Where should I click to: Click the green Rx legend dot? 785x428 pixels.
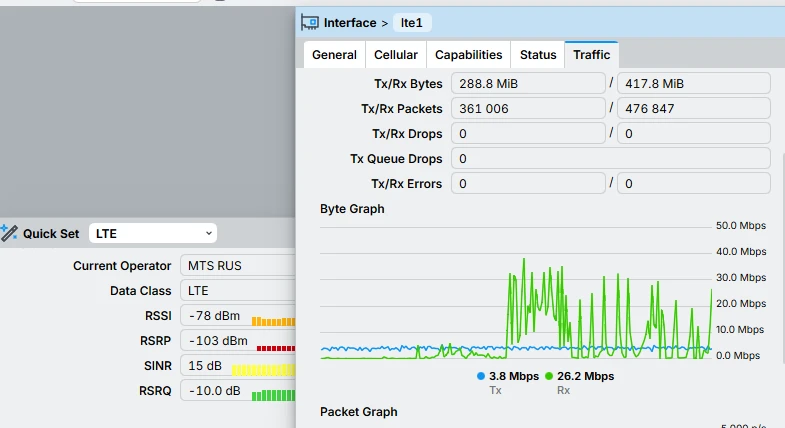(x=549, y=376)
